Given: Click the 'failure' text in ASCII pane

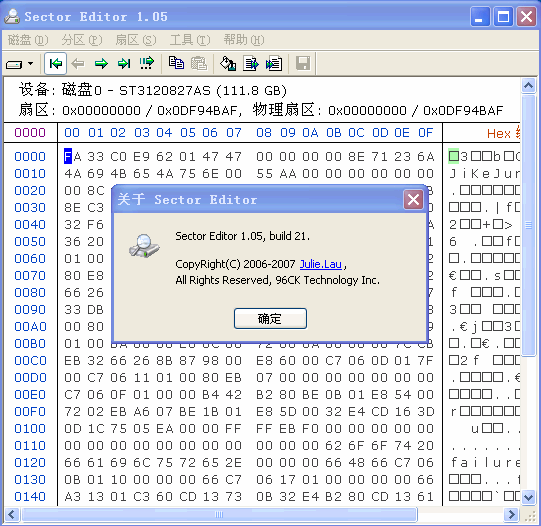Looking at the screenshot, I should (485, 463).
